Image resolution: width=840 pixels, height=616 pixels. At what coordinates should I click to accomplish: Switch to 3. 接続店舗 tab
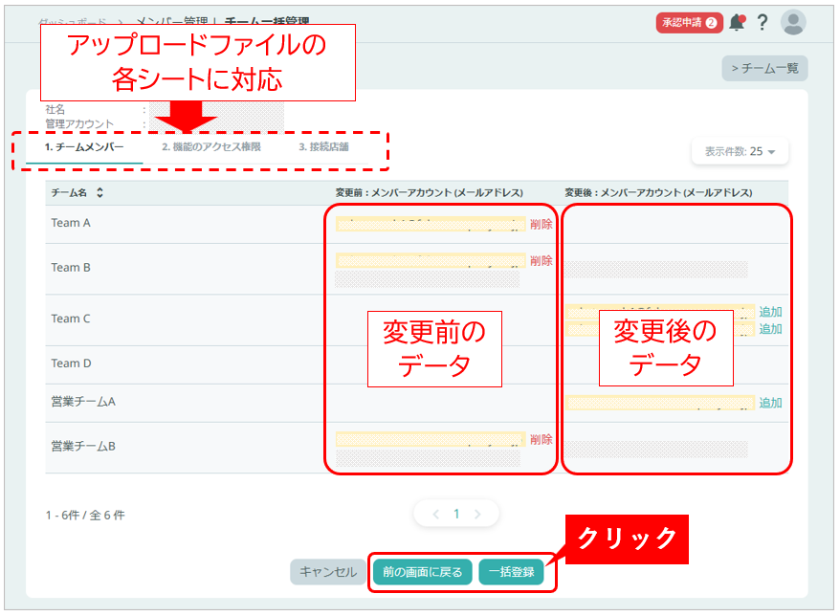click(x=323, y=147)
